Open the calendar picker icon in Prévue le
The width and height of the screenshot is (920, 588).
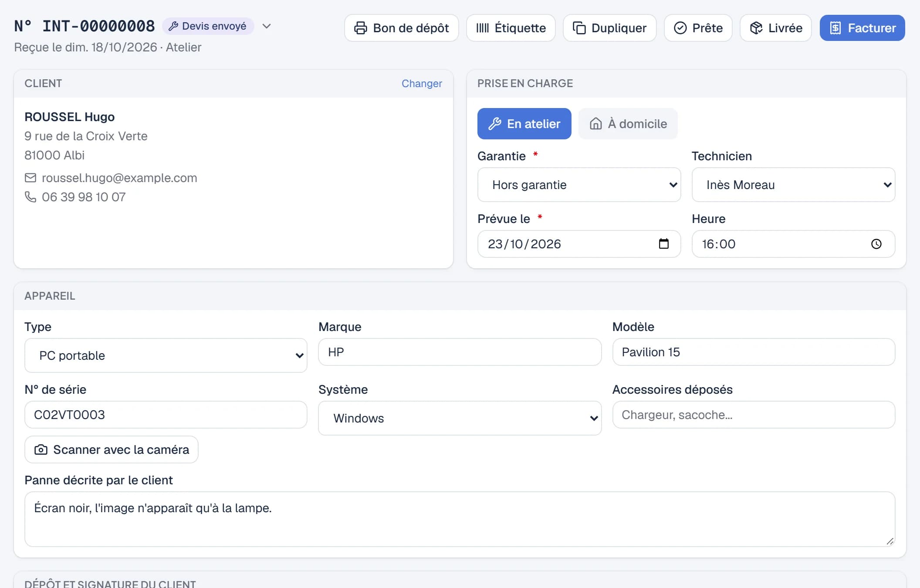(663, 244)
